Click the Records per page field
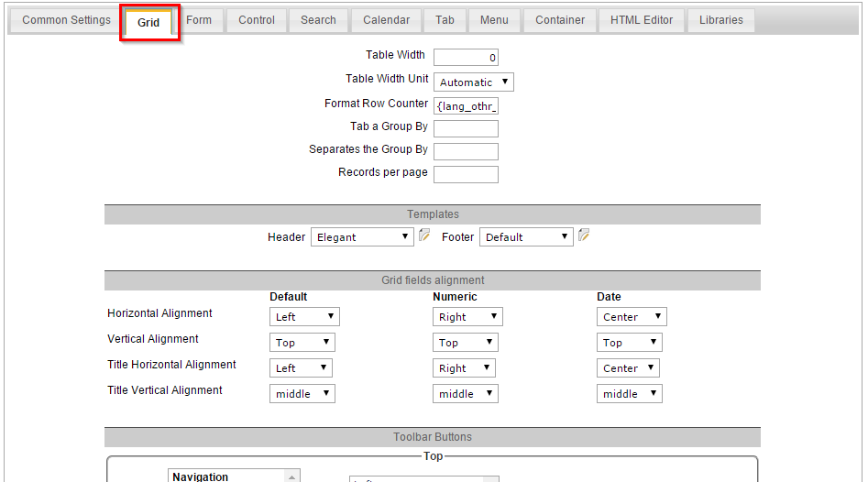Screen dimensions: 868x482 (x=466, y=174)
